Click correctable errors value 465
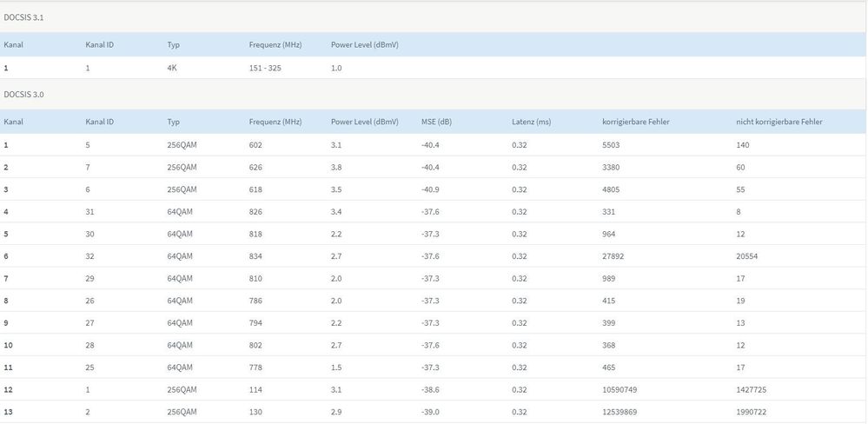This screenshot has width=868, height=424. 608,367
